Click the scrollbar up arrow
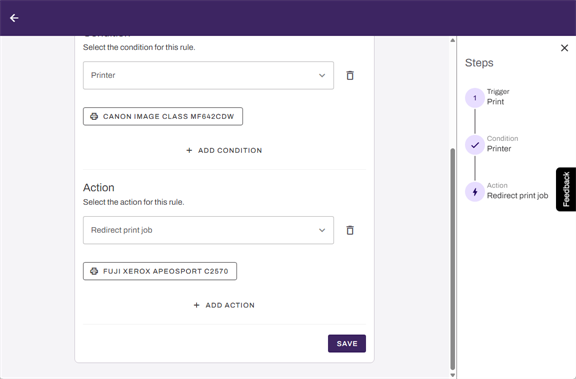Image resolution: width=576 pixels, height=379 pixels. pos(453,40)
